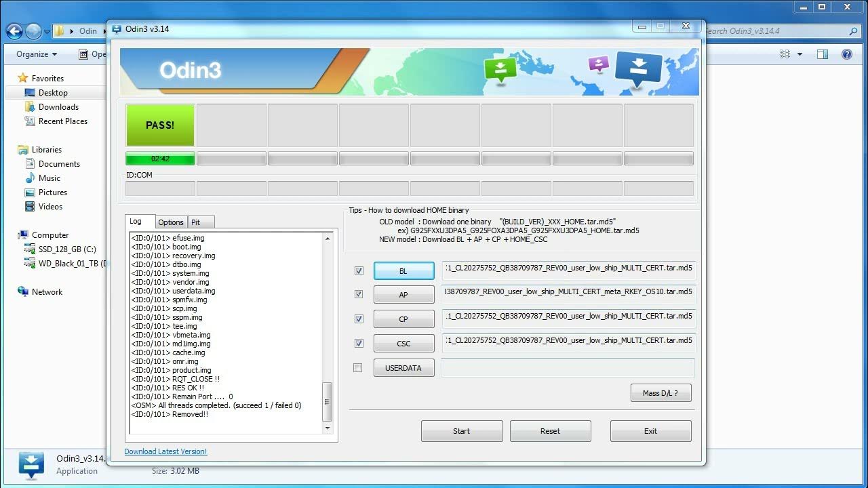The image size is (868, 488).
Task: Open the view options dropdown arrow
Action: (800, 54)
